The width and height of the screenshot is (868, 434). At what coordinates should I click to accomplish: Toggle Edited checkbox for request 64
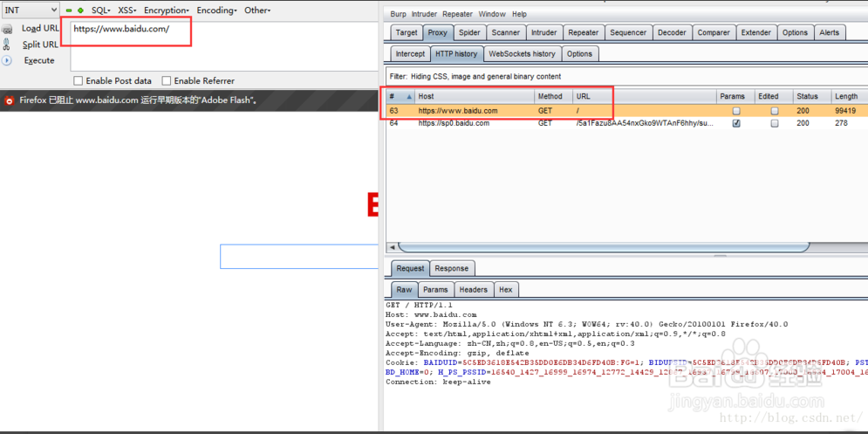(775, 124)
